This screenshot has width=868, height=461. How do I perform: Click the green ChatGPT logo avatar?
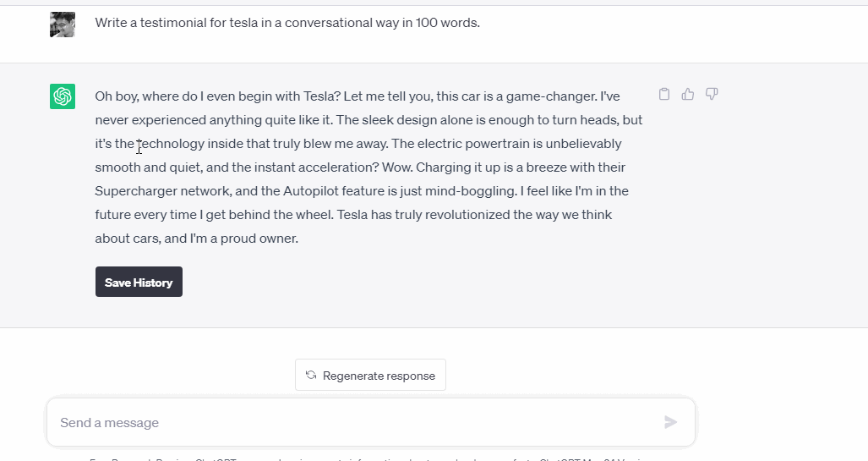(63, 96)
